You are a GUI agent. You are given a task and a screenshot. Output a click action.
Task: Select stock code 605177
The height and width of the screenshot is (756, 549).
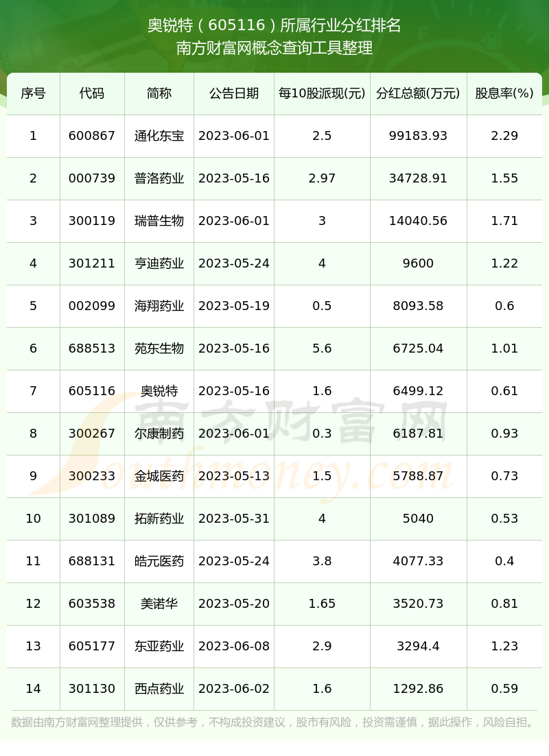point(92,646)
